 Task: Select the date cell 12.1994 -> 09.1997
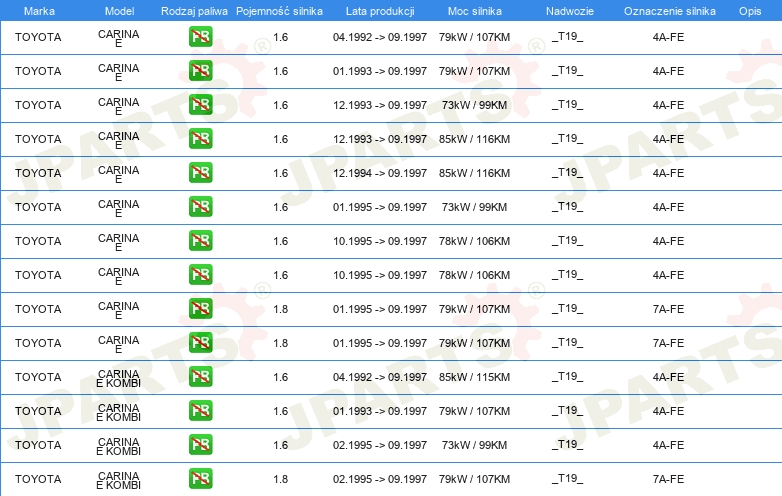tap(380, 173)
